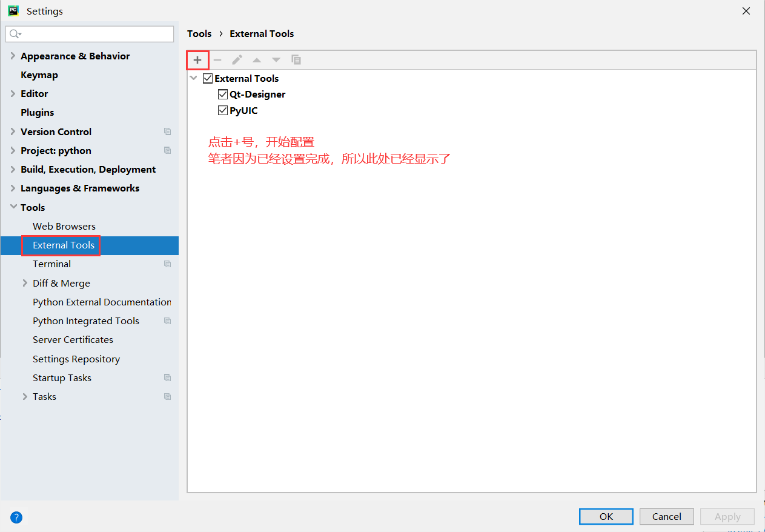Image resolution: width=765 pixels, height=532 pixels.
Task: Select Project: python label
Action: [56, 150]
